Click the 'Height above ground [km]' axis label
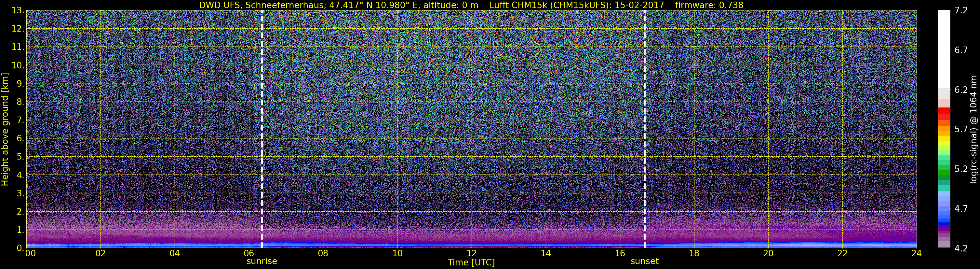Image resolution: width=980 pixels, height=269 pixels. [x=5, y=129]
